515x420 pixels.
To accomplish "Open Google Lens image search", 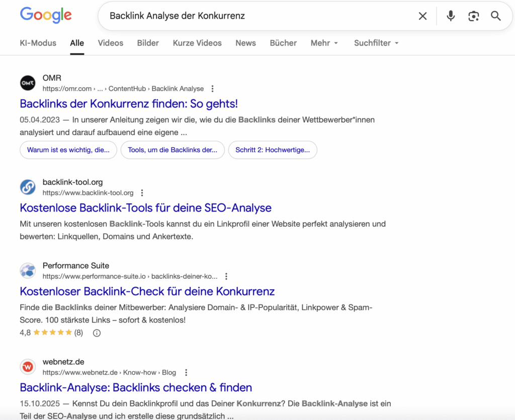I will point(473,16).
